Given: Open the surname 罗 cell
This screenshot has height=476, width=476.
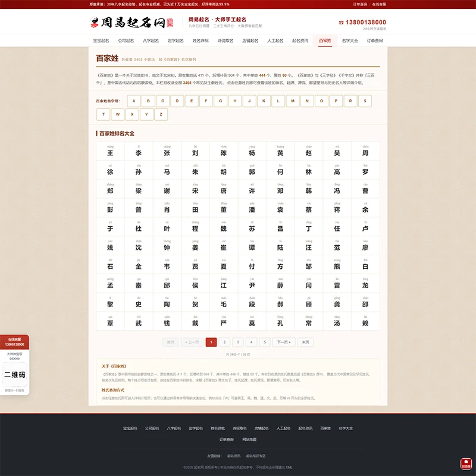Looking at the screenshot, I should [x=365, y=170].
